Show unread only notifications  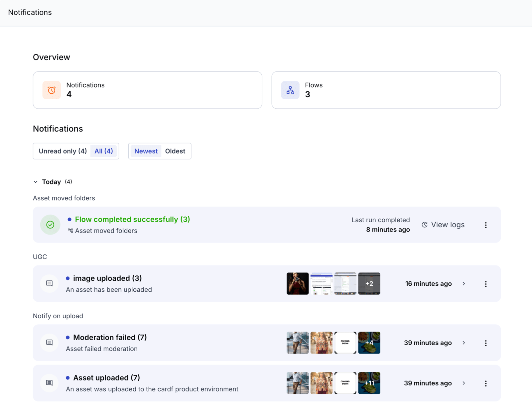click(x=63, y=151)
